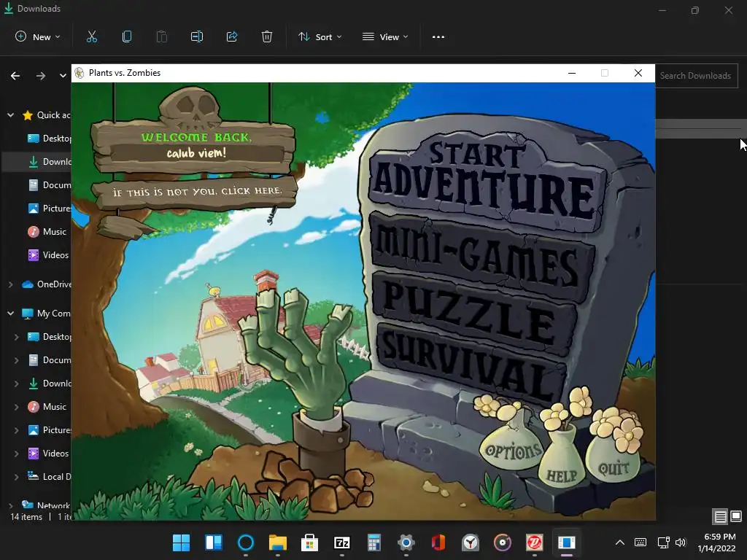Click the Share icon in File Explorer toolbar

(232, 36)
